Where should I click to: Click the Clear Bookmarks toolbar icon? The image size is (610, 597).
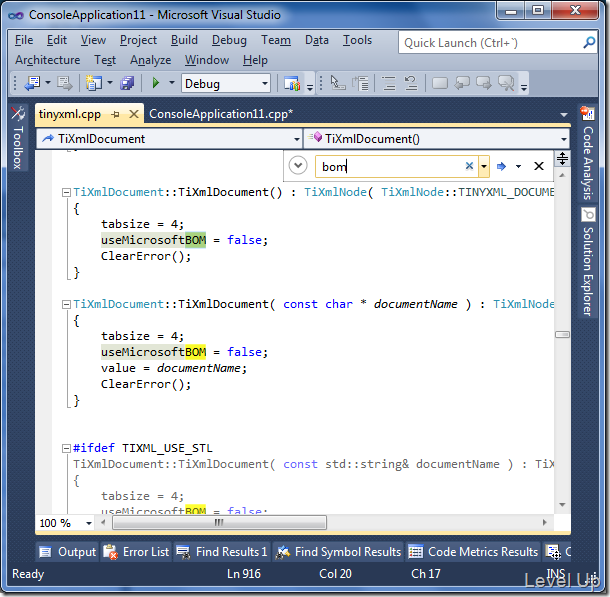pyautogui.click(x=506, y=83)
